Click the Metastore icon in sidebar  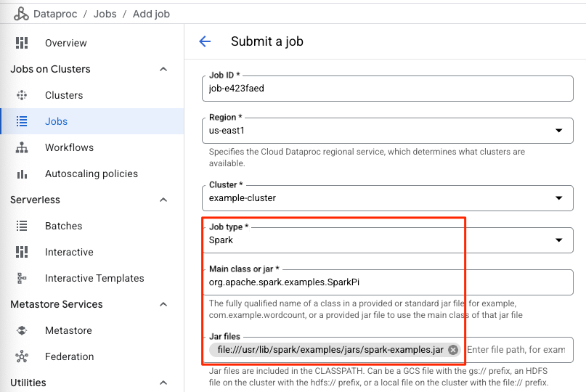click(22, 330)
